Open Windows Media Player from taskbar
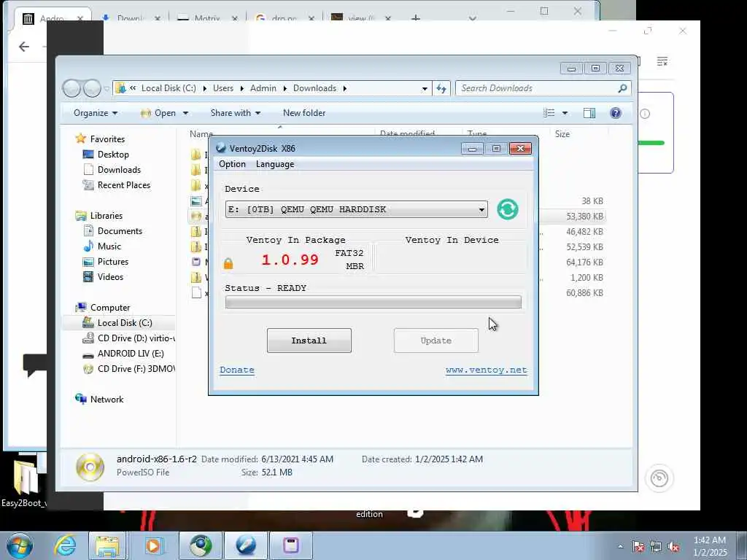This screenshot has height=560, width=747. click(x=153, y=545)
